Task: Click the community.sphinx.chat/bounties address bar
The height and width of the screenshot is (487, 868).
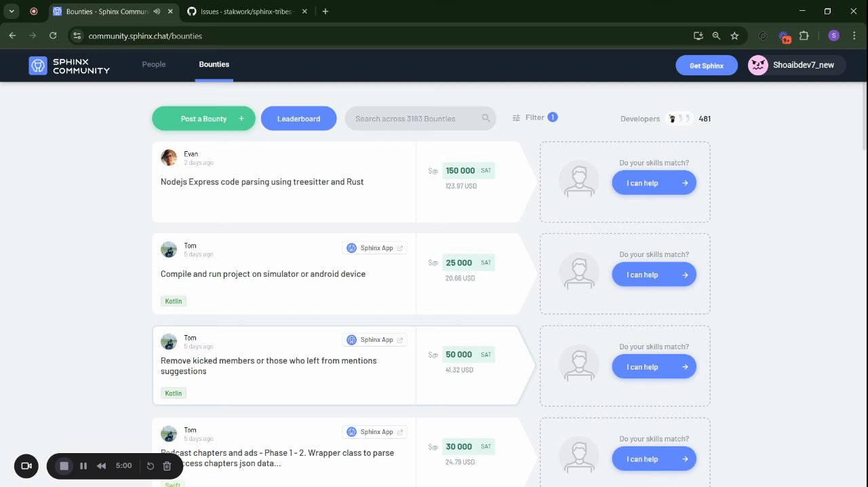Action: (380, 36)
